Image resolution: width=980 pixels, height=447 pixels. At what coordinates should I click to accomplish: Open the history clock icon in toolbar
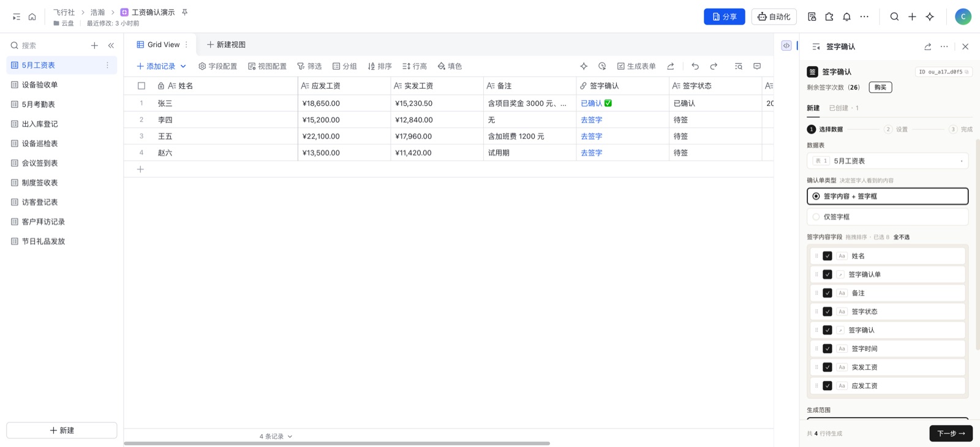(602, 66)
